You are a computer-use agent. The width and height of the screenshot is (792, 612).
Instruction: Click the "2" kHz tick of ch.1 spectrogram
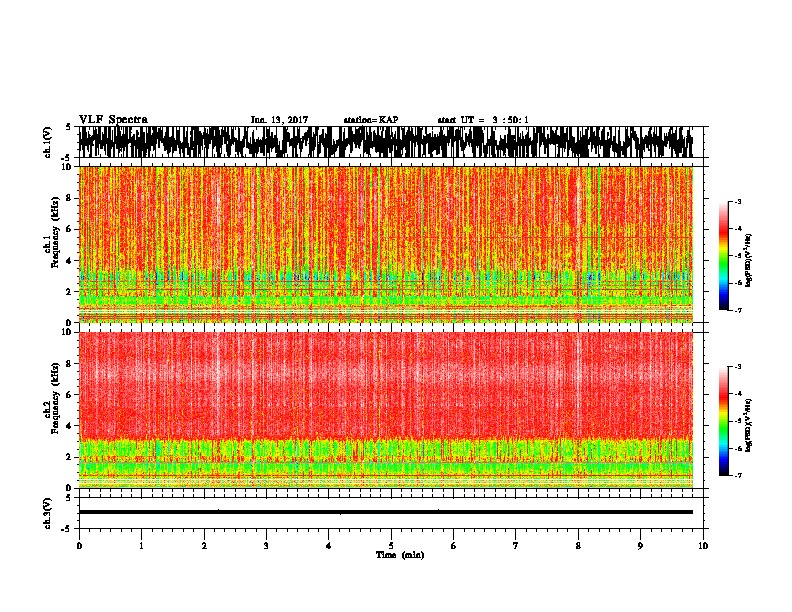[x=70, y=291]
